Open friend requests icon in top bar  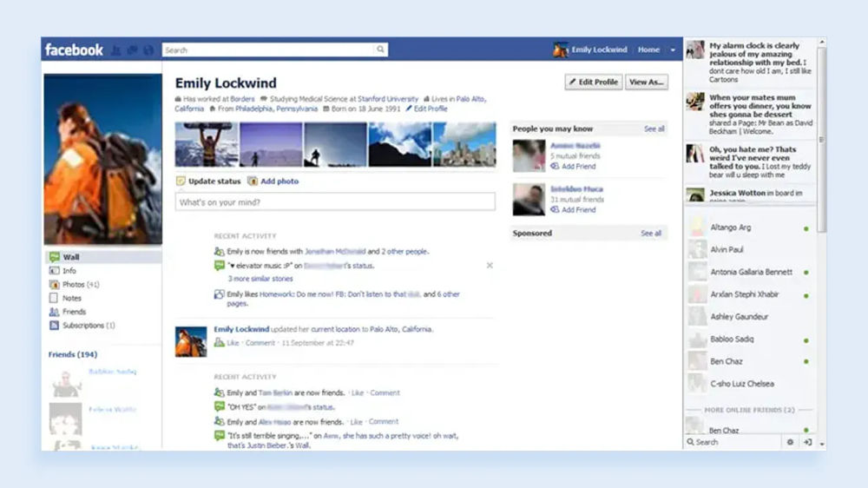click(116, 50)
